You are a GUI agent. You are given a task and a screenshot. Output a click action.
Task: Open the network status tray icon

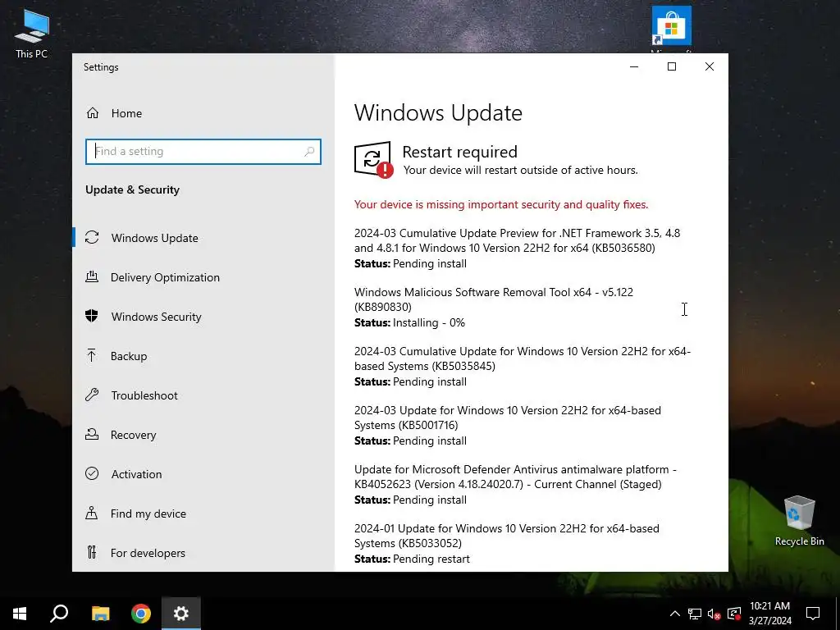[x=695, y=614]
